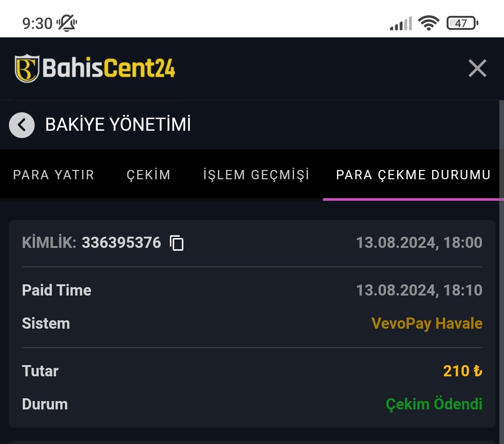Tap the Paid Time 13.08.2024, 18:10 value
The height and width of the screenshot is (444, 504).
click(x=419, y=290)
